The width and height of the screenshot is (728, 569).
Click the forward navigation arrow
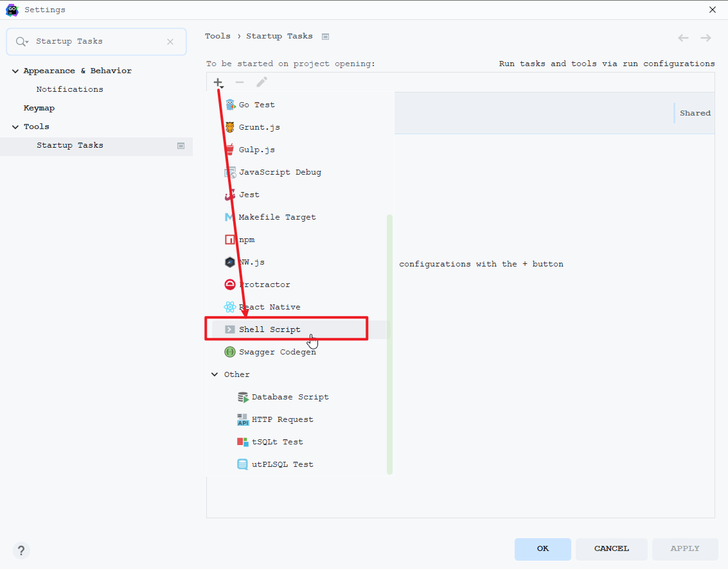click(706, 38)
